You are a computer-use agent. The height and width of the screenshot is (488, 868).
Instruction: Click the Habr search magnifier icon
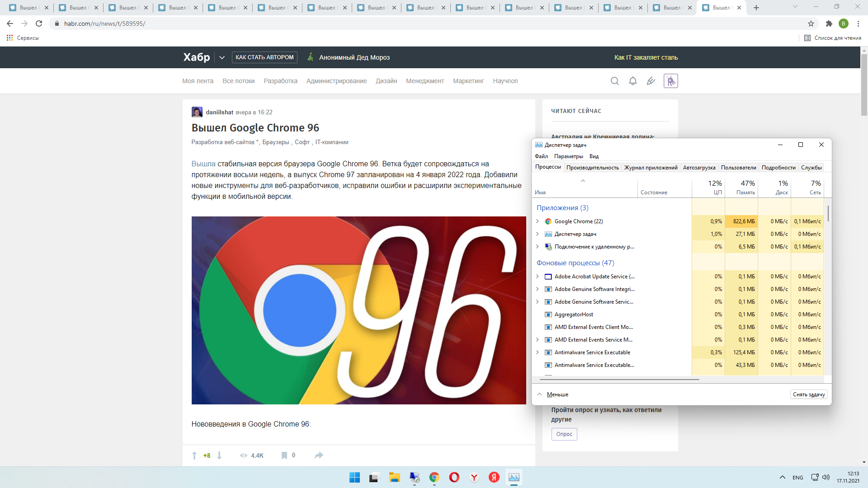614,81
